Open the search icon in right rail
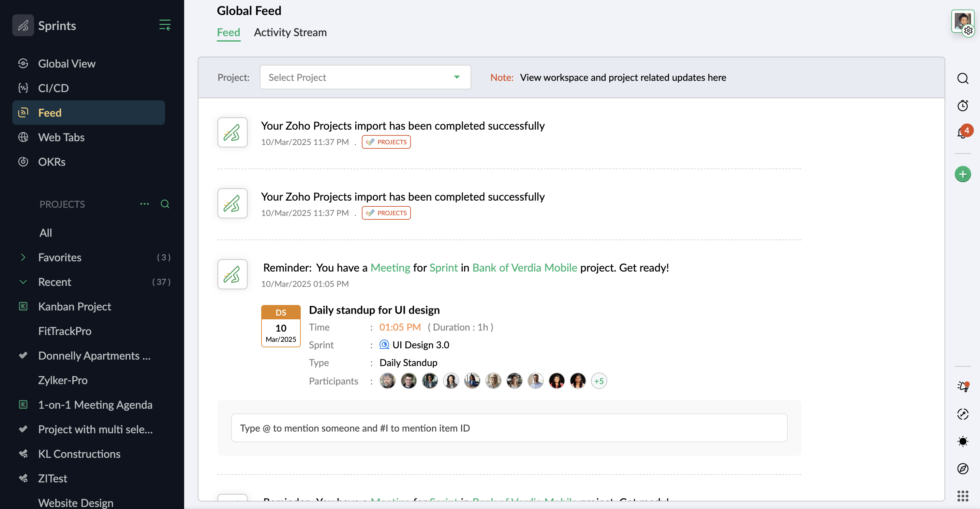Screen dimensions: 980x509 (x=963, y=78)
